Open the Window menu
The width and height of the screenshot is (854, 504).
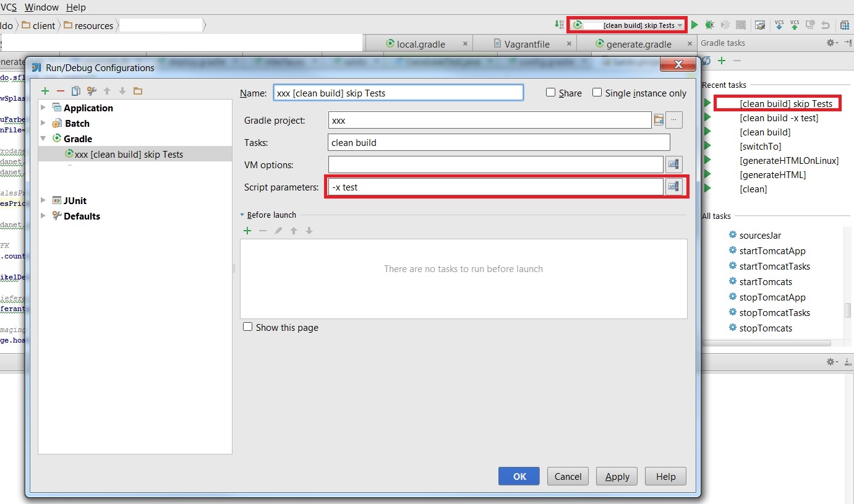click(x=41, y=7)
